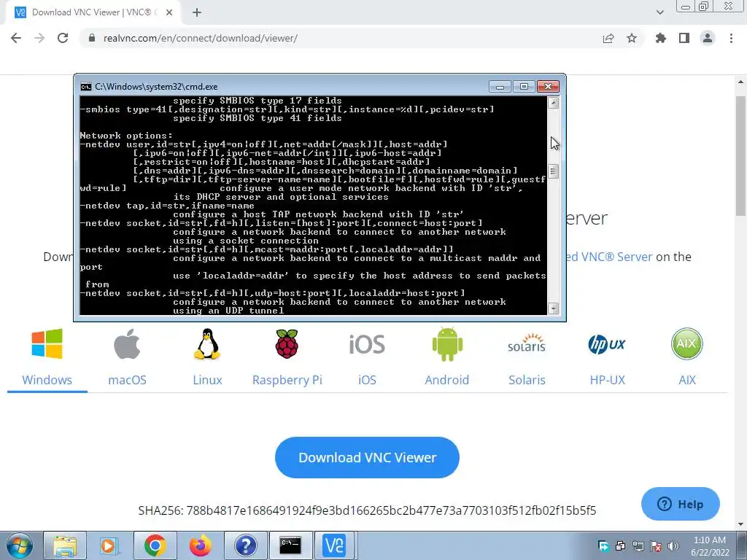Open cmd.exe window system menu icon

click(x=86, y=87)
